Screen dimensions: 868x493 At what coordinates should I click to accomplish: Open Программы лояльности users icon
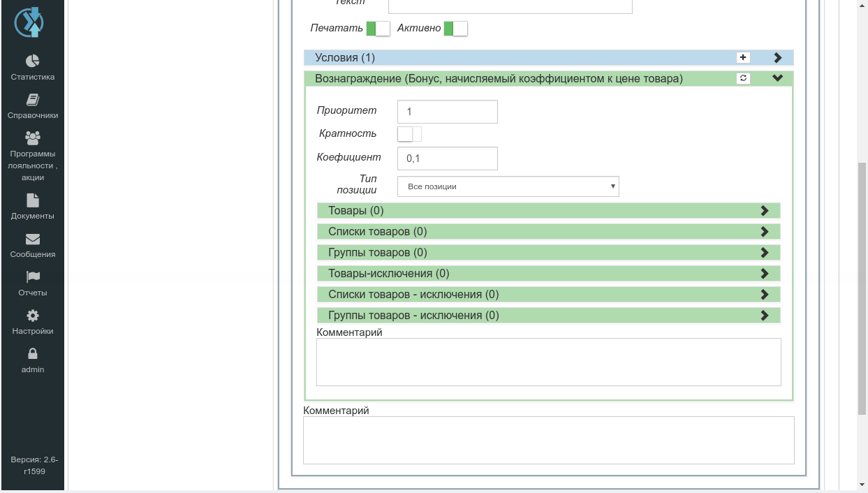[33, 138]
